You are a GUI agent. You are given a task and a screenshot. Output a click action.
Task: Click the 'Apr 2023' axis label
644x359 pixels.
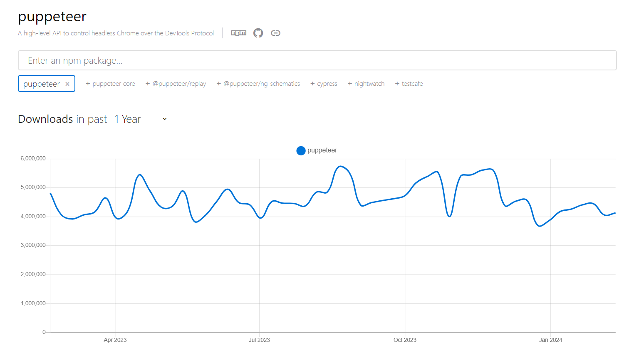(x=115, y=340)
